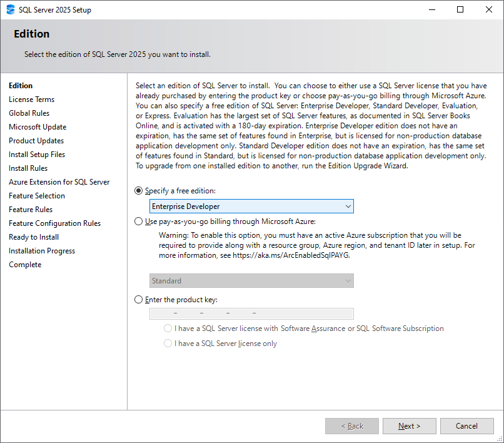
Task: Select the 'Enter the product key' option
Action: 138,300
